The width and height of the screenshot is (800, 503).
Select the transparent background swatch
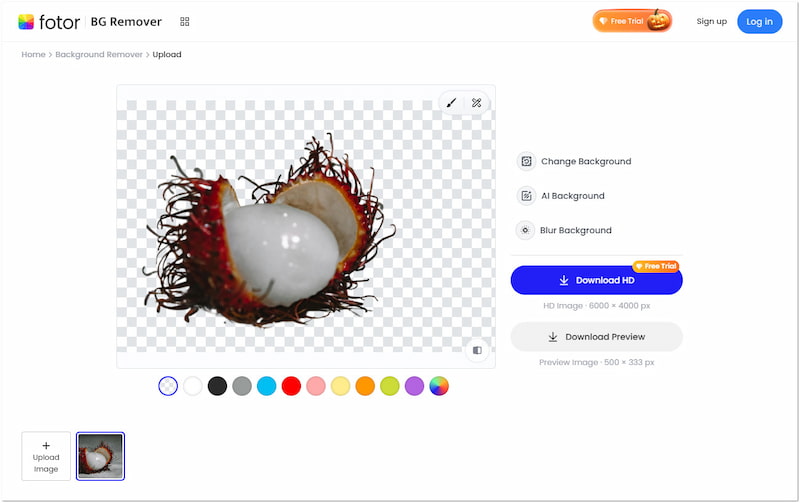168,386
